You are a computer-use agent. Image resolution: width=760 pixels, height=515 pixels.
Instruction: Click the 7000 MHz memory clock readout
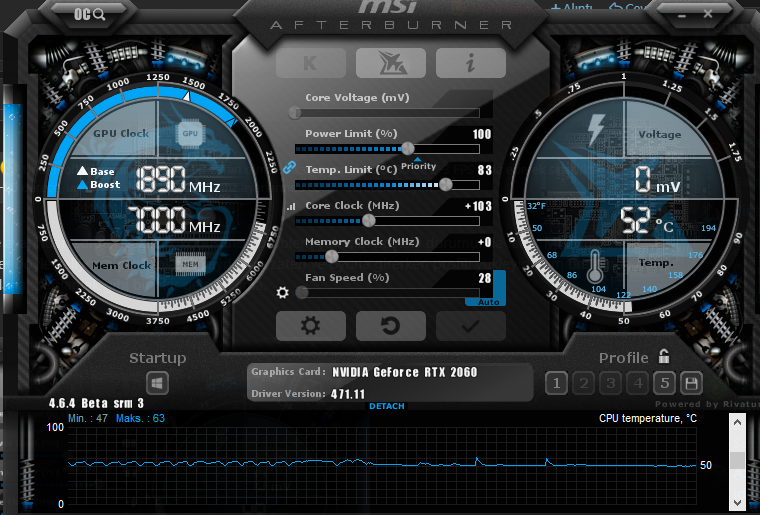174,220
